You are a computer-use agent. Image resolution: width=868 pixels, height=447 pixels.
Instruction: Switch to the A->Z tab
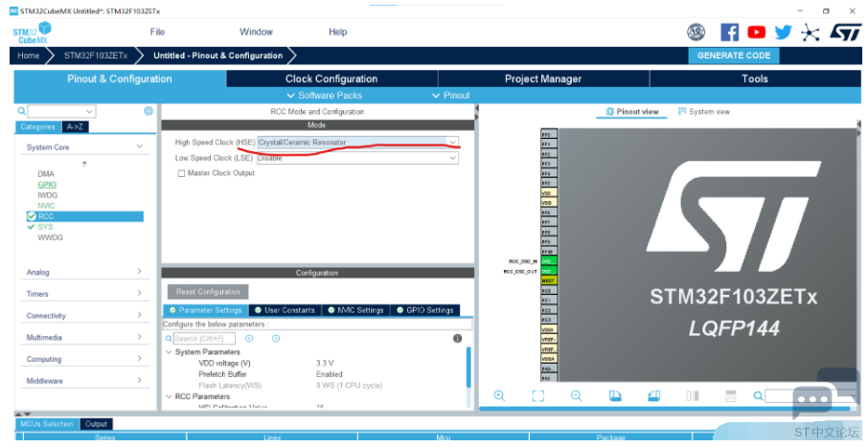click(x=75, y=126)
